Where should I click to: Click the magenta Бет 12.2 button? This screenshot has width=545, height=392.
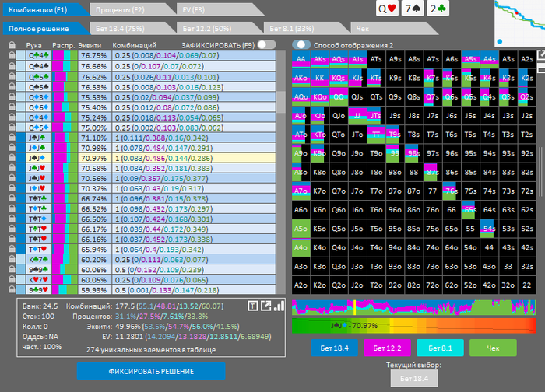[394, 350]
